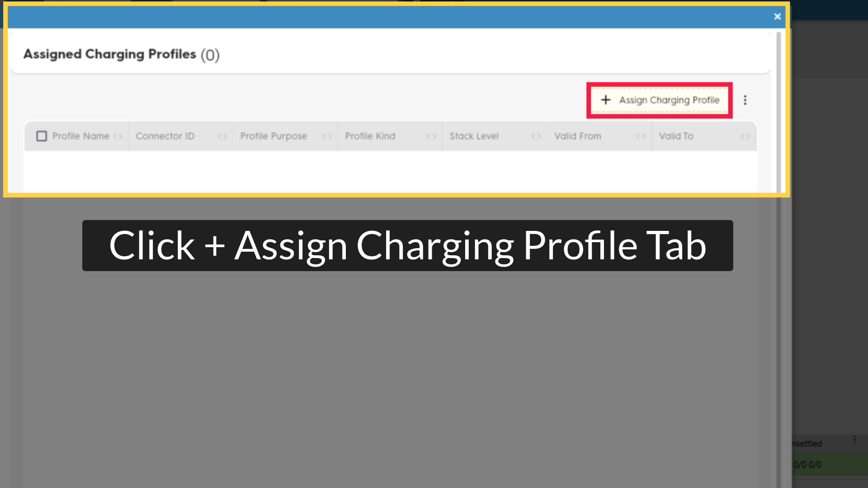868x488 pixels.
Task: Close the Assigned Charging Profiles dialog
Action: (777, 17)
